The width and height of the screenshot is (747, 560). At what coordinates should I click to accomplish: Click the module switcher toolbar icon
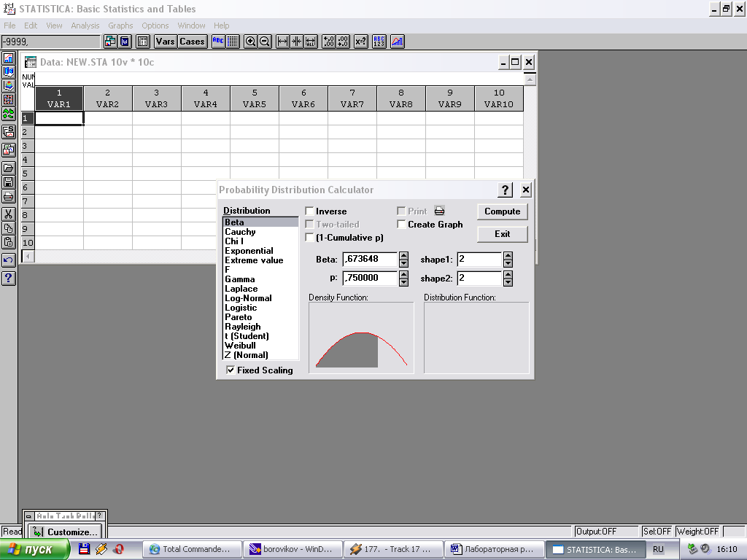pos(110,42)
